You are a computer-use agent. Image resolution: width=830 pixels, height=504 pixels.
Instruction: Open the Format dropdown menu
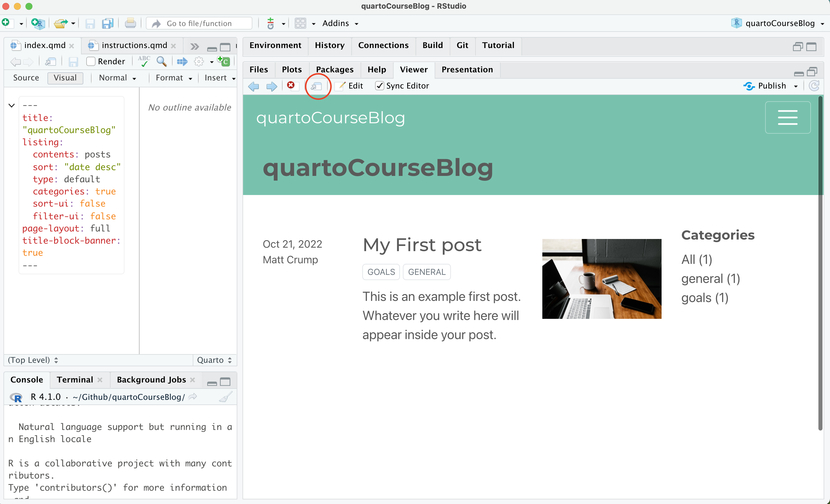(173, 78)
